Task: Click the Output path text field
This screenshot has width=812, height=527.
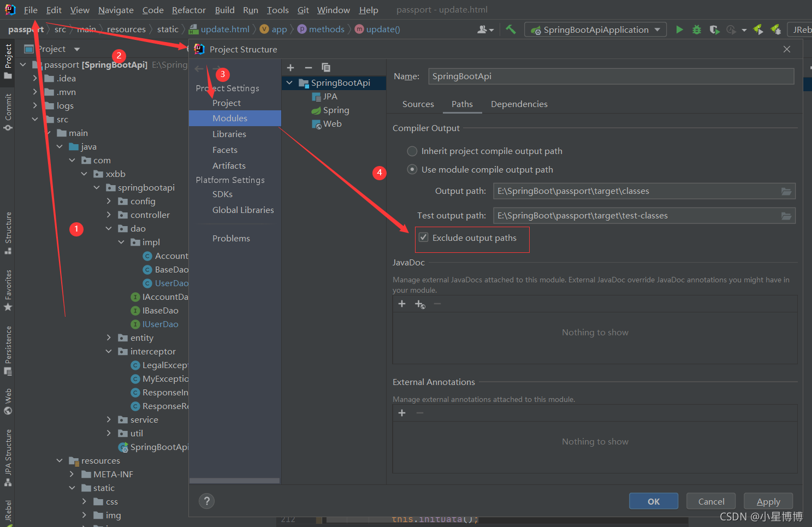Action: pos(637,191)
